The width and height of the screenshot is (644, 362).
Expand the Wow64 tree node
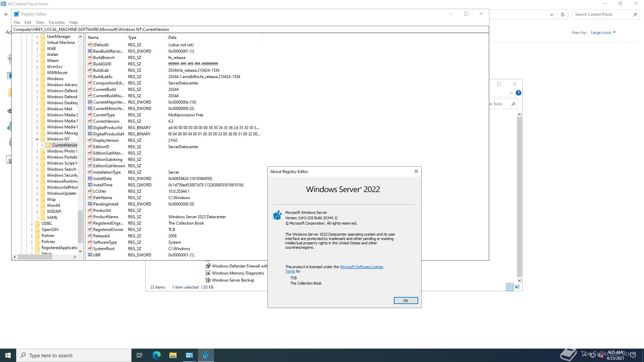[x=37, y=205]
